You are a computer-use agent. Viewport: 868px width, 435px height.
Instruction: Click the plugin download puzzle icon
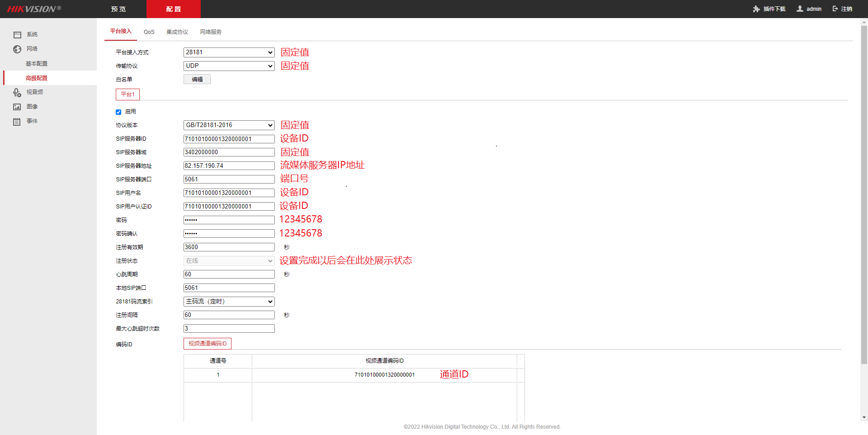(x=756, y=9)
